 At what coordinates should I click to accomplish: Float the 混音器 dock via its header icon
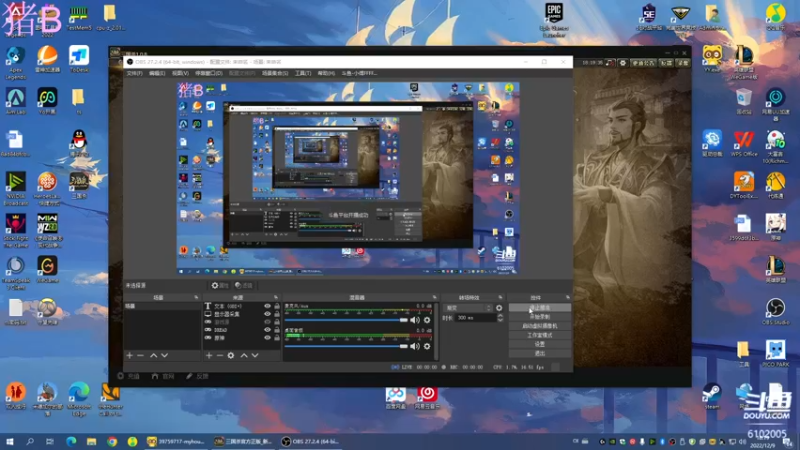pyautogui.click(x=435, y=297)
